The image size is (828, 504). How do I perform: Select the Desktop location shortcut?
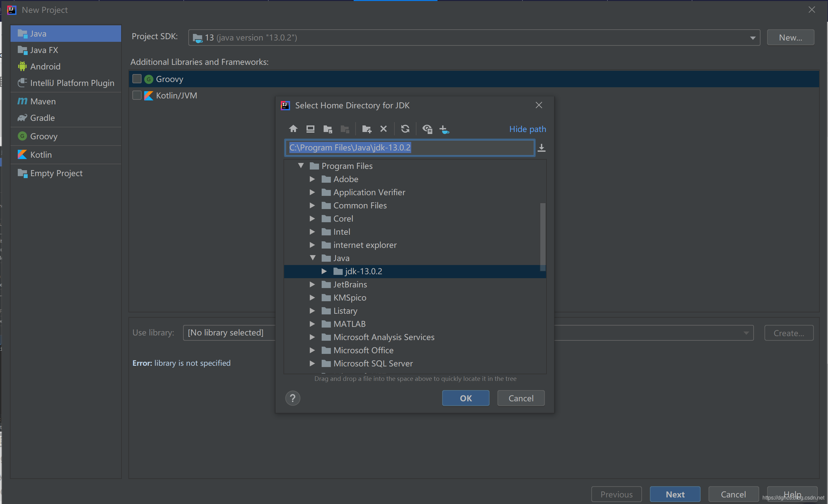click(x=310, y=129)
